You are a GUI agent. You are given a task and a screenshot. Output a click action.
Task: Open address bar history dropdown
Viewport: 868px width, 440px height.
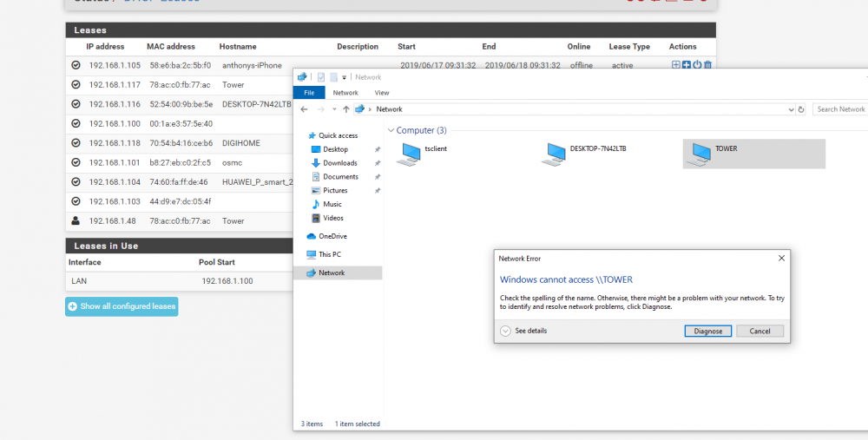[791, 109]
